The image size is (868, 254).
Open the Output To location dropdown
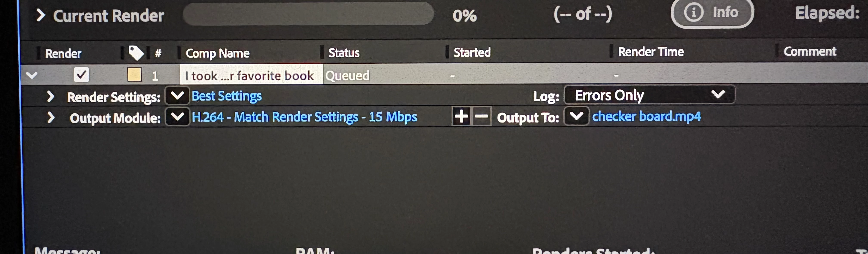tap(576, 116)
